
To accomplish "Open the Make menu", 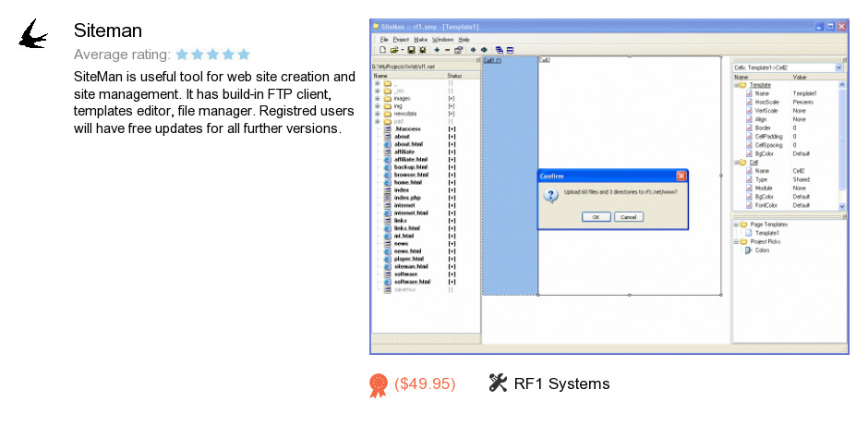I will pyautogui.click(x=421, y=40).
